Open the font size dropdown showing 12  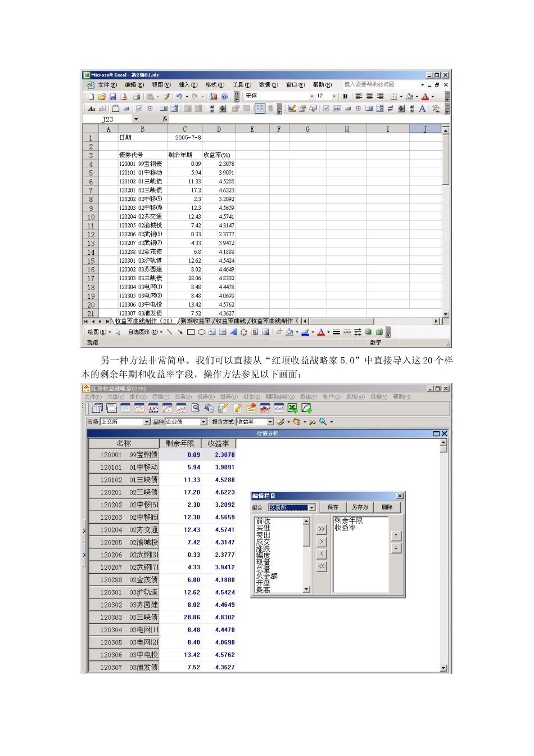(334, 96)
